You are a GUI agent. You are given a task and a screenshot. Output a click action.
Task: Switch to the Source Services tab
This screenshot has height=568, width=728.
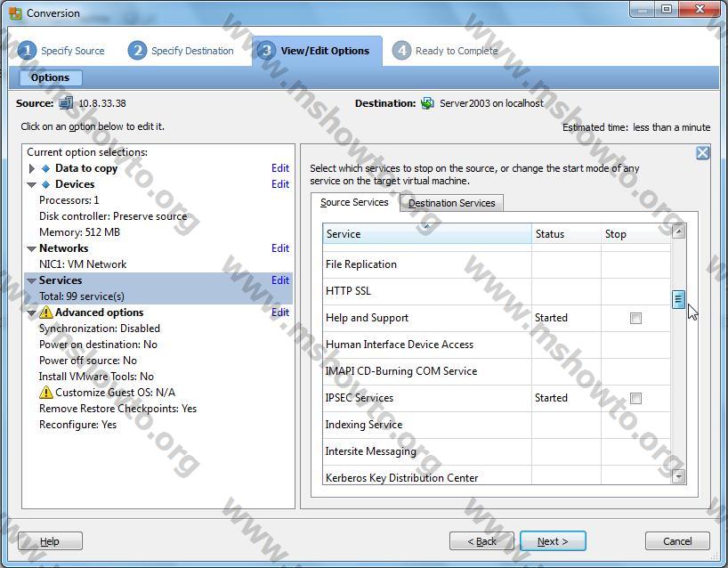tap(354, 202)
